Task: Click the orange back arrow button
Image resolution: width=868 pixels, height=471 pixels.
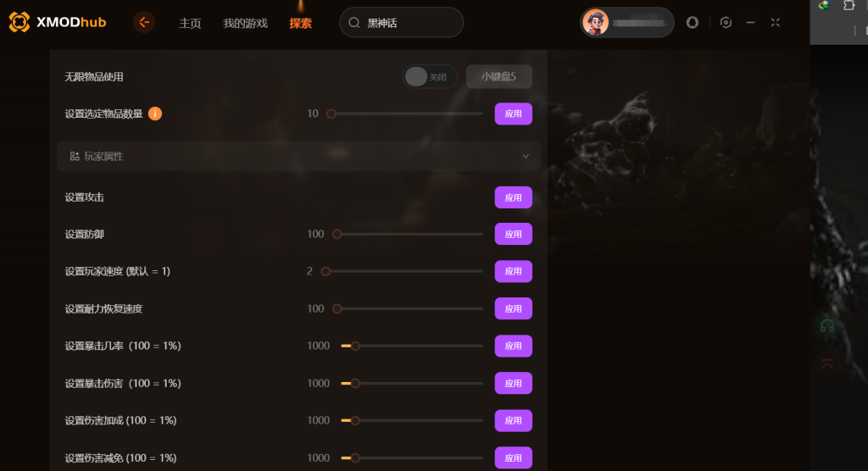Action: (144, 23)
